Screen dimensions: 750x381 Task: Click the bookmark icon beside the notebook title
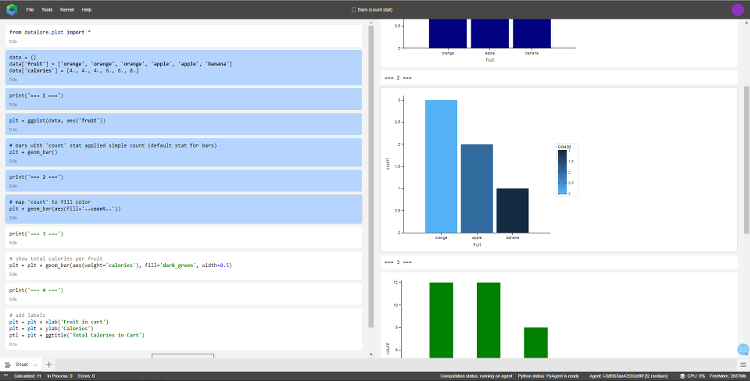click(x=354, y=10)
